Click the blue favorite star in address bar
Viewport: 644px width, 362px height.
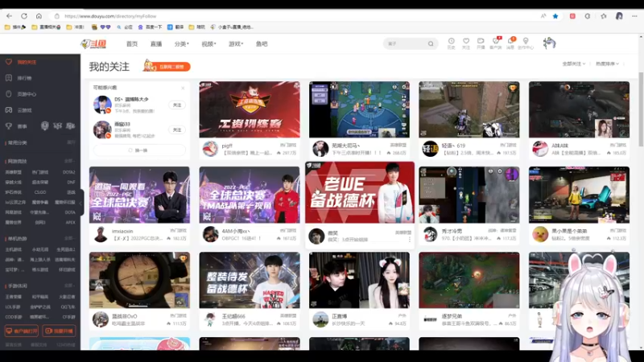(555, 16)
